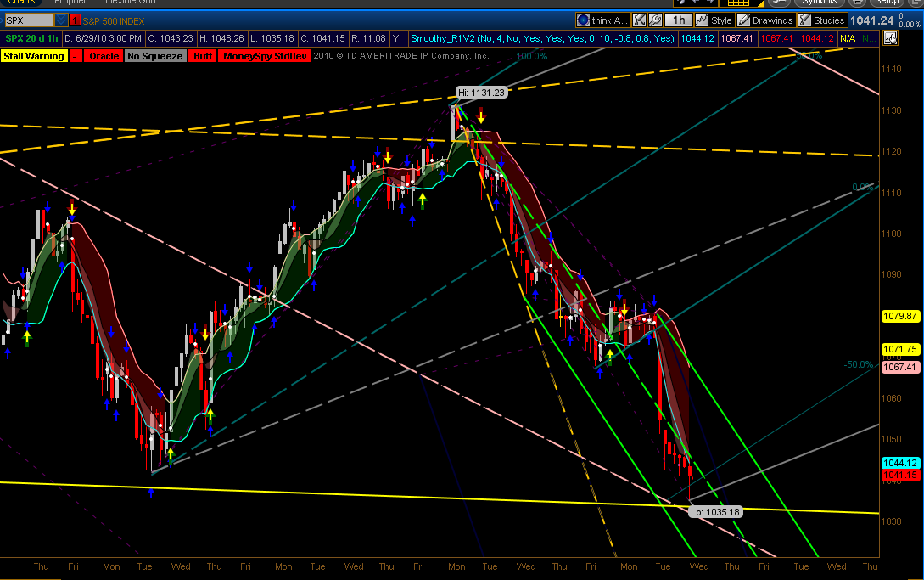Click the Setup button
This screenshot has height=580, width=924.
pos(886,3)
